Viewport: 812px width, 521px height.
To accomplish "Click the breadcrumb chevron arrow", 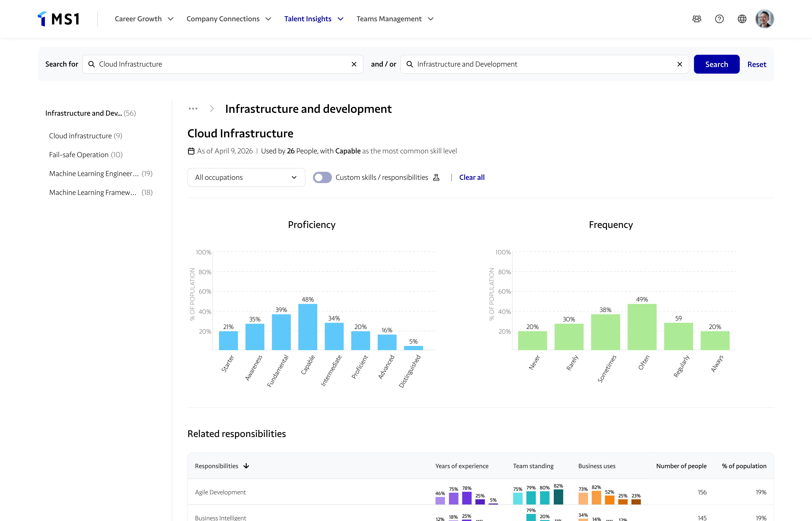I will coord(212,109).
